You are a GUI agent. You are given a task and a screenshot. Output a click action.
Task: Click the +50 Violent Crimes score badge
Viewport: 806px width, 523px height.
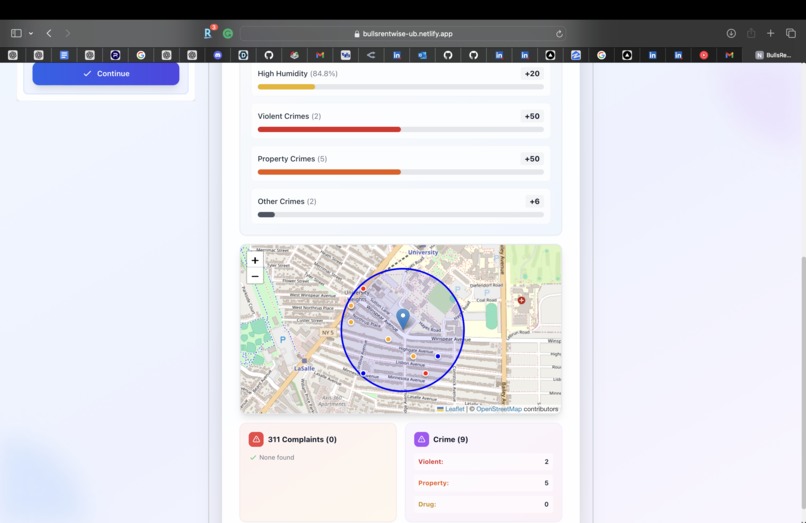click(x=532, y=116)
